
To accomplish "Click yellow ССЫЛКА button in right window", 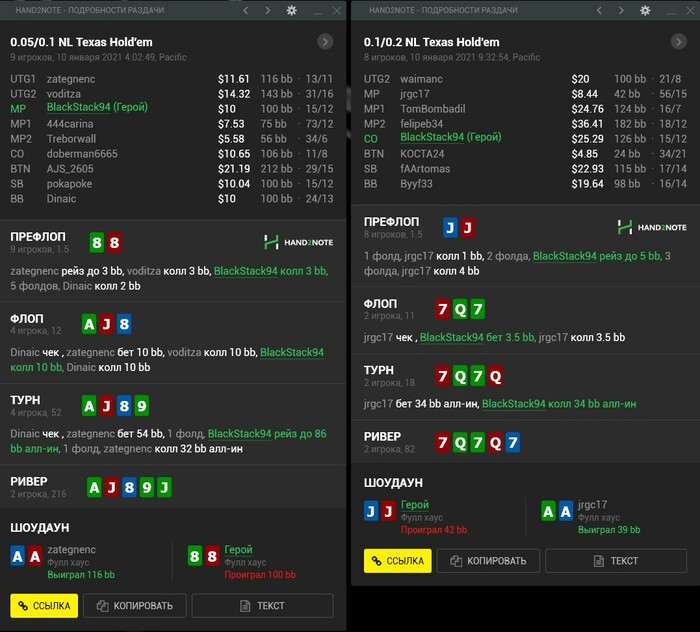I will pos(398,561).
